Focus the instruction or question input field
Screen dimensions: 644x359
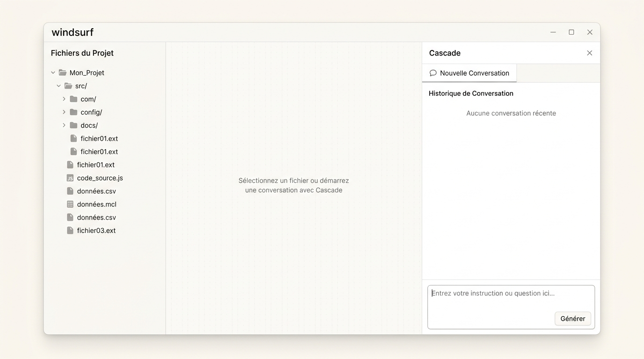click(x=511, y=307)
